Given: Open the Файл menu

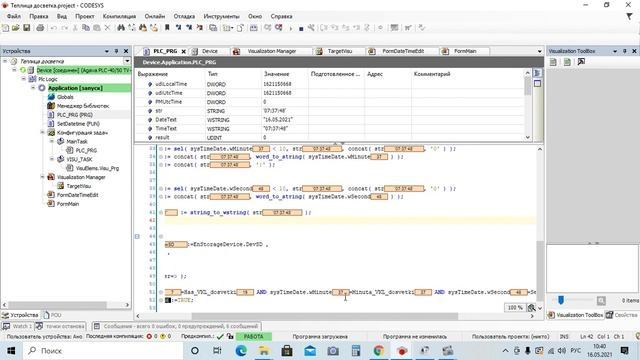Looking at the screenshot, I should 14,16.
